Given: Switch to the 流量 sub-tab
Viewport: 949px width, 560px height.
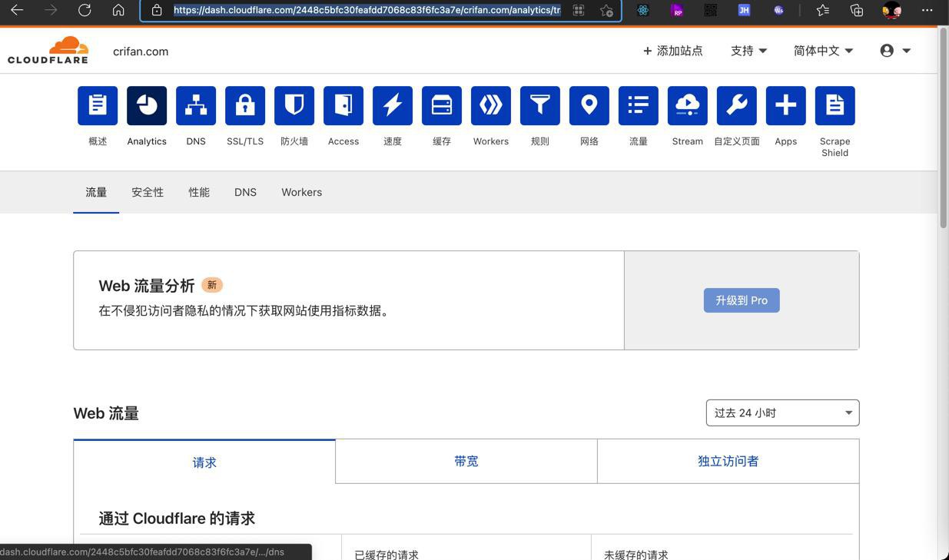Looking at the screenshot, I should (96, 192).
